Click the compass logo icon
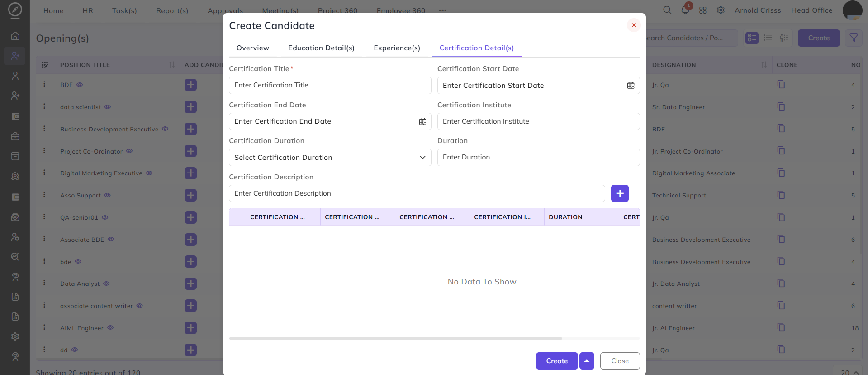868x375 pixels. [15, 10]
